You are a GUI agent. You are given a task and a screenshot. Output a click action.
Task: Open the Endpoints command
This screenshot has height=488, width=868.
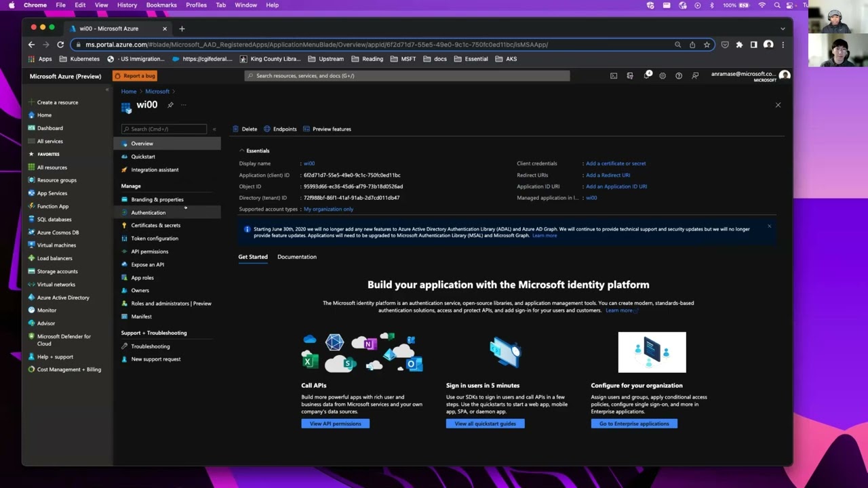(x=280, y=129)
